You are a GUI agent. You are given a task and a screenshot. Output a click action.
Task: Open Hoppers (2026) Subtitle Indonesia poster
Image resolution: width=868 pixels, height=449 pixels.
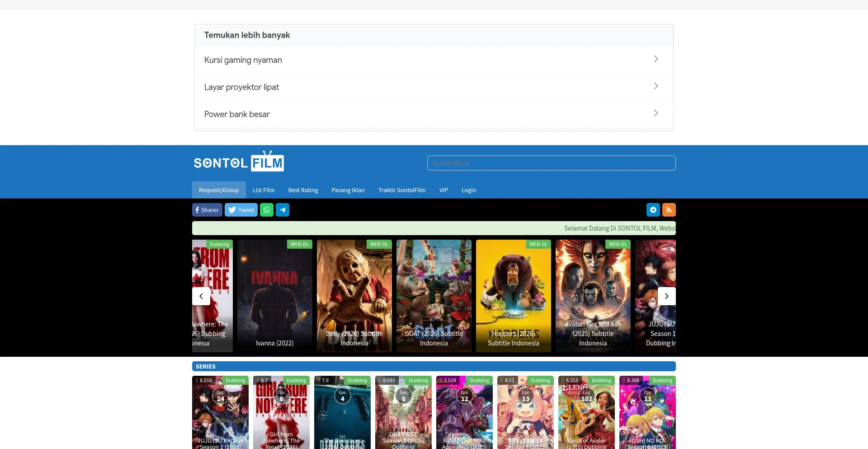514,296
